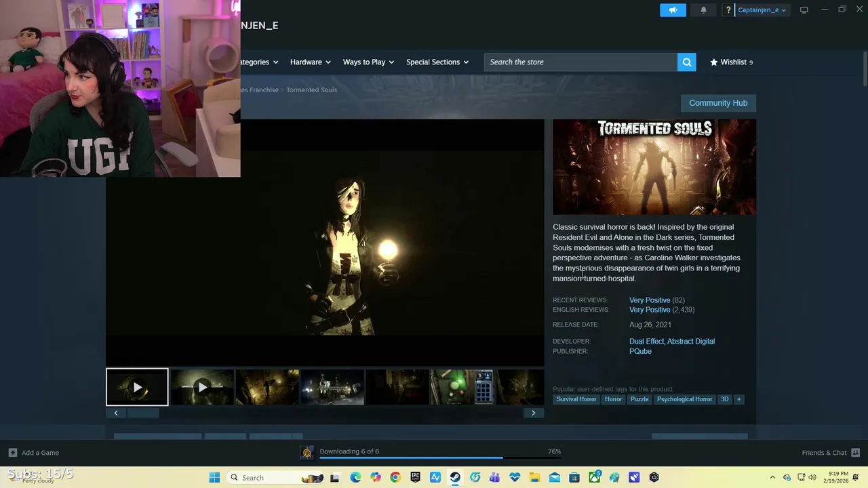Viewport: 868px width, 488px height.
Task: Open the developer Abstract Digital link
Action: tap(691, 342)
